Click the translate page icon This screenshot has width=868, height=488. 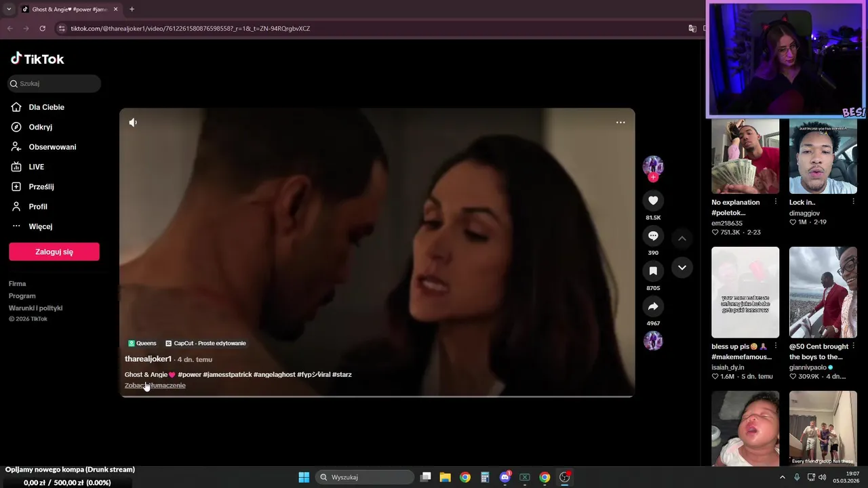coord(692,28)
